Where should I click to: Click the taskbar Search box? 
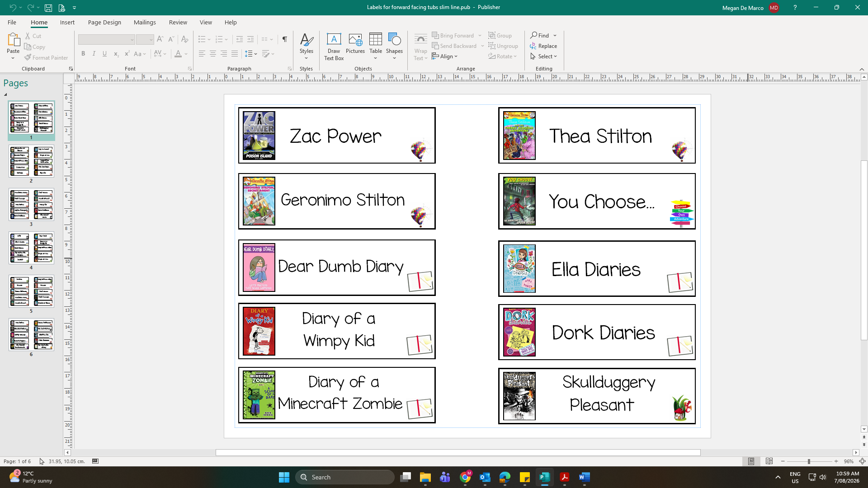345,477
